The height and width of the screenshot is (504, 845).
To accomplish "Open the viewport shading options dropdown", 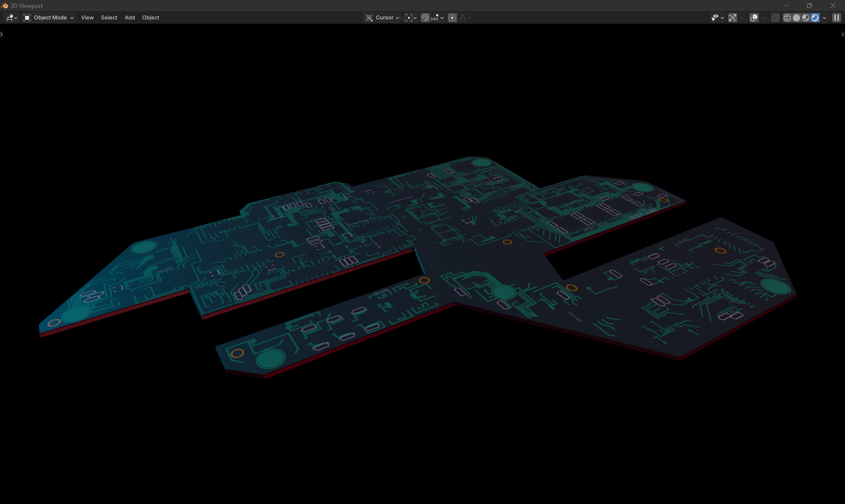I will (824, 18).
